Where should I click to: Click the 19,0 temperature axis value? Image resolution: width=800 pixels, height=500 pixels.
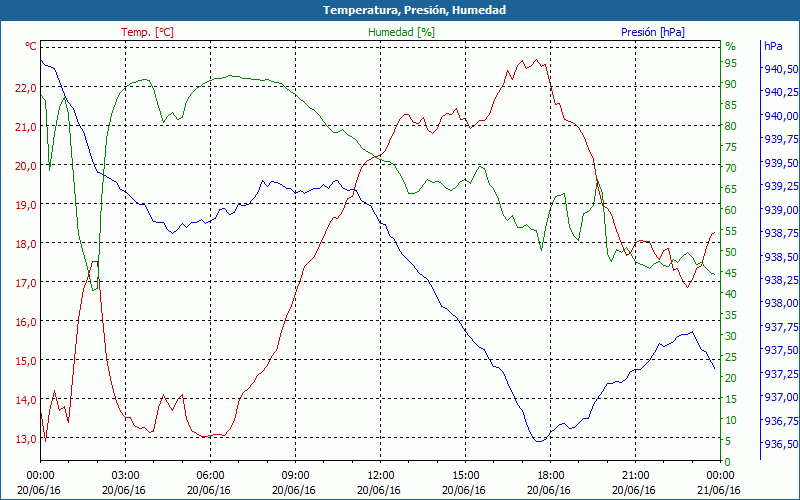click(26, 205)
